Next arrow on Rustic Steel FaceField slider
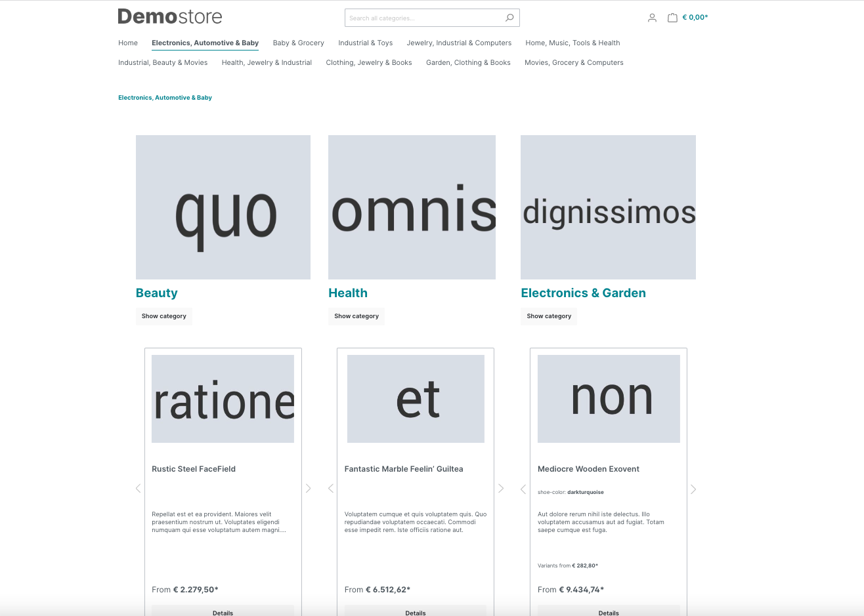This screenshot has height=616, width=864. point(309,488)
